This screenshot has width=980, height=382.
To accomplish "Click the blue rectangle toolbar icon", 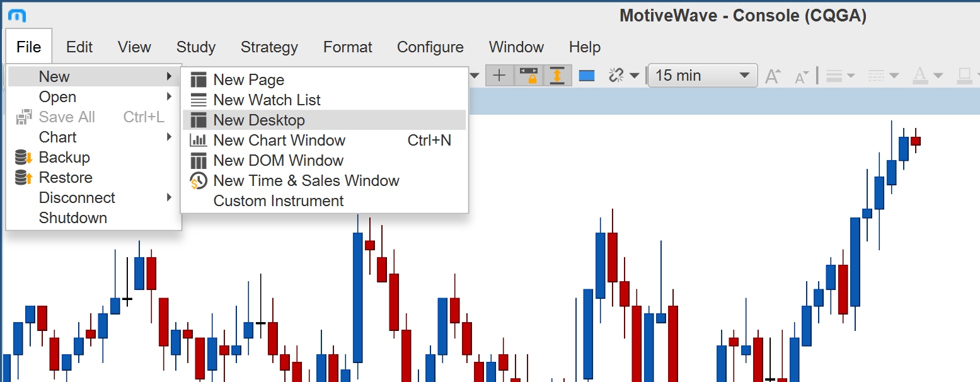I will (x=587, y=76).
